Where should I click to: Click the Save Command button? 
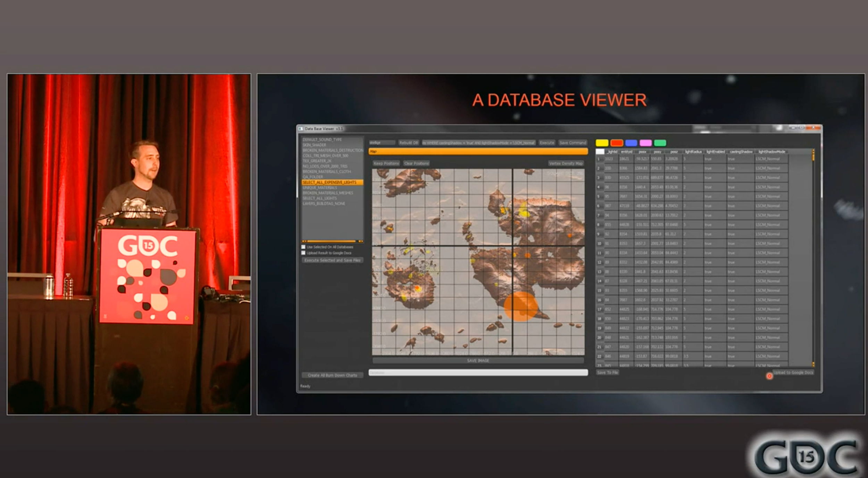[573, 143]
